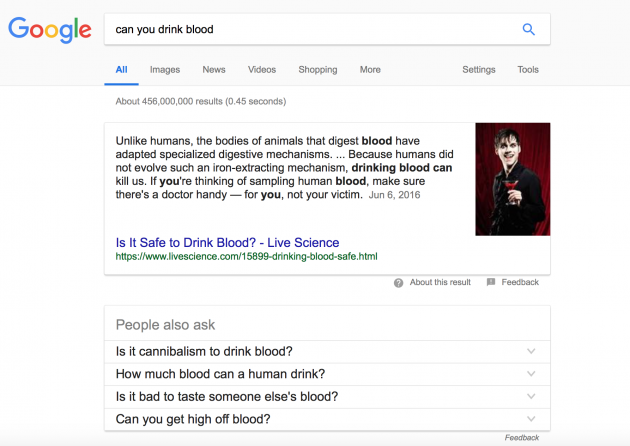The height and width of the screenshot is (446, 630).
Task: Expand "Is it cannibalism to drink blood?"
Action: point(327,352)
